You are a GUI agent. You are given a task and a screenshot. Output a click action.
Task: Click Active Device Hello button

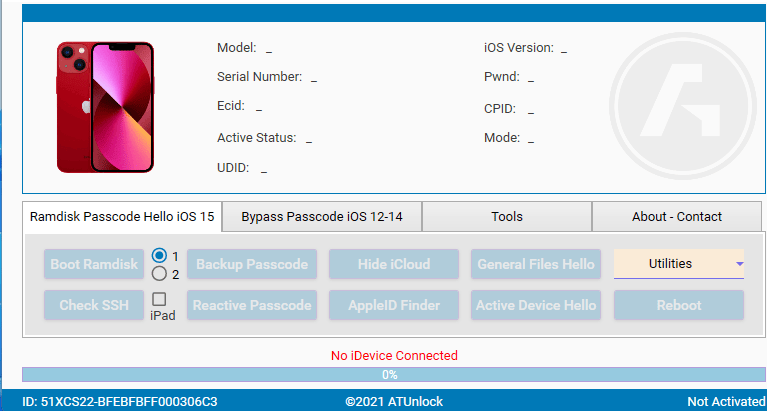click(536, 305)
